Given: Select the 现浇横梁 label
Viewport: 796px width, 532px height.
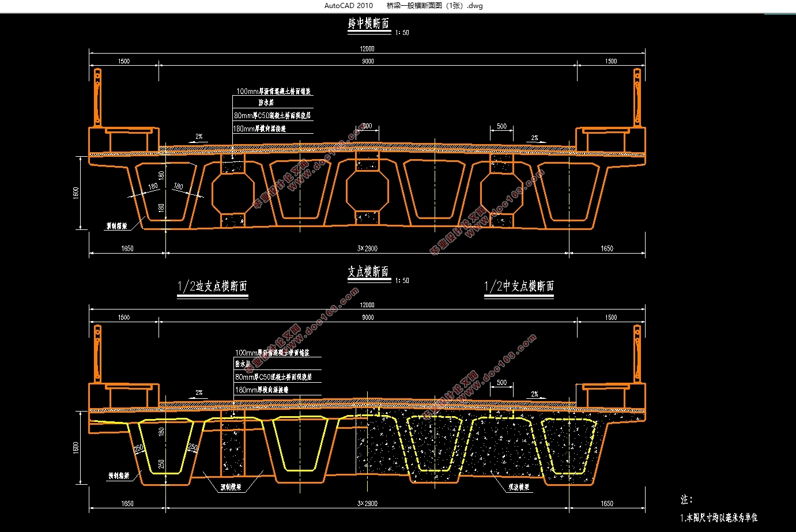Looking at the screenshot, I should point(519,488).
